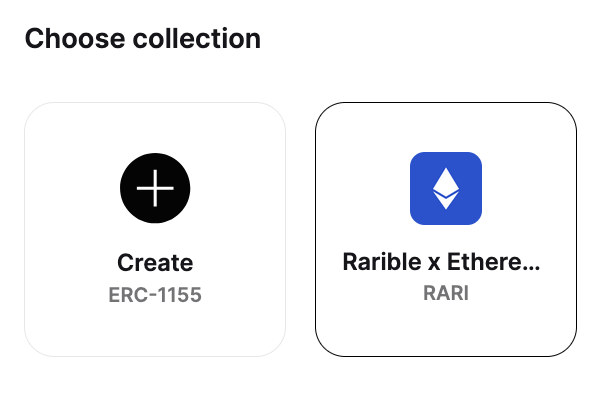This screenshot has width=610, height=396.
Task: Click empty area below RARI in selected card
Action: click(x=446, y=330)
